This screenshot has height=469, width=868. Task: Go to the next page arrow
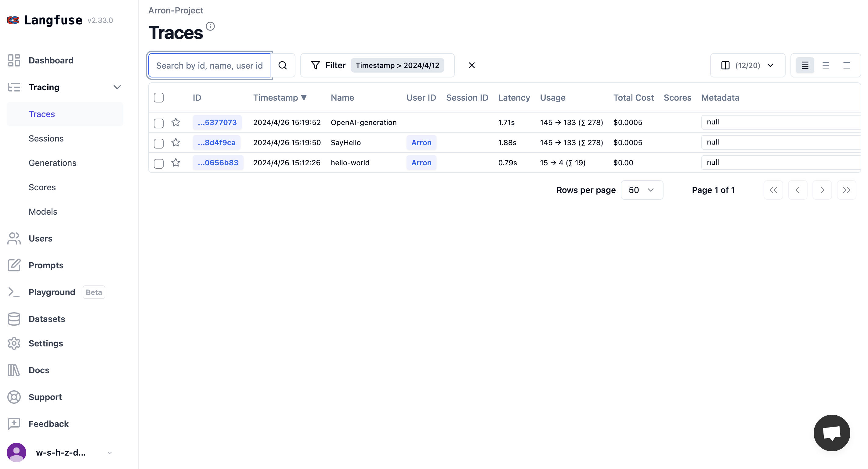[x=822, y=190]
